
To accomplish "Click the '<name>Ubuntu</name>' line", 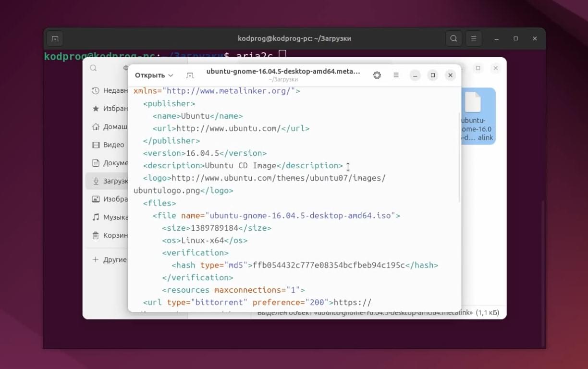I will click(198, 116).
